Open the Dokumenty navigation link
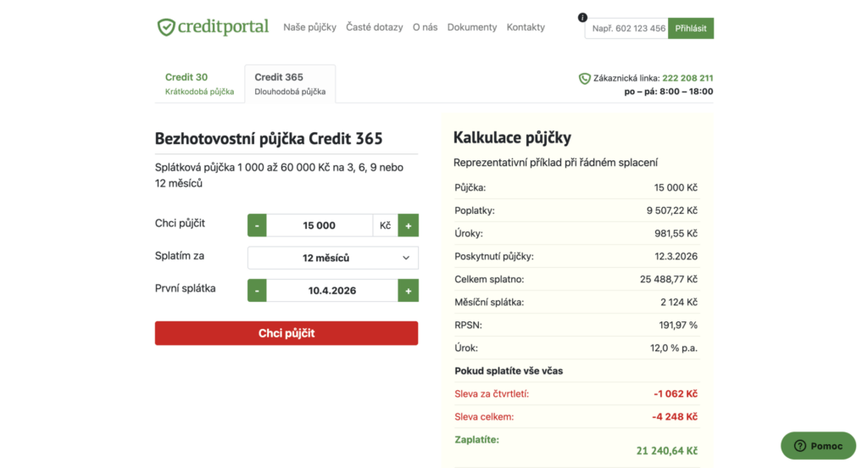Screen dimensions: 868x468 [471, 27]
